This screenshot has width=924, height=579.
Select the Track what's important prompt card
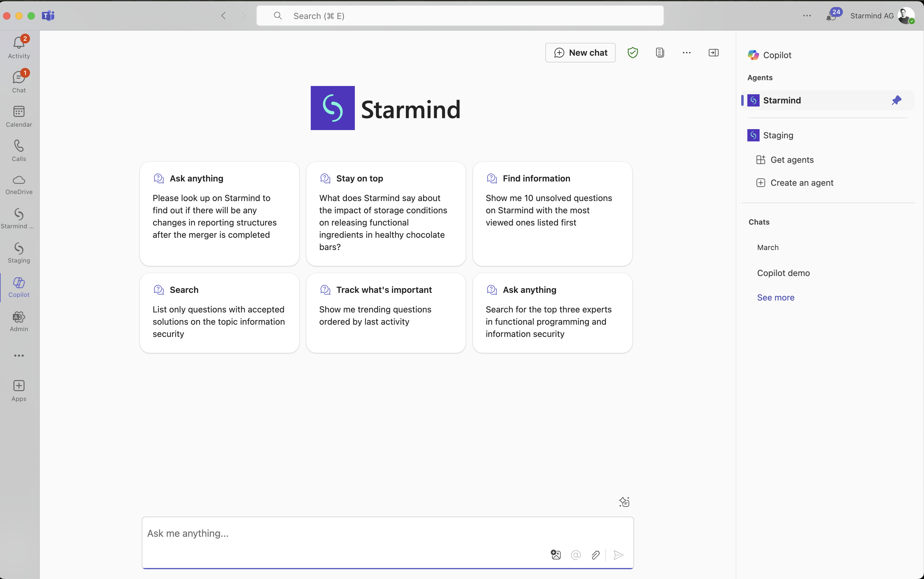pos(386,312)
